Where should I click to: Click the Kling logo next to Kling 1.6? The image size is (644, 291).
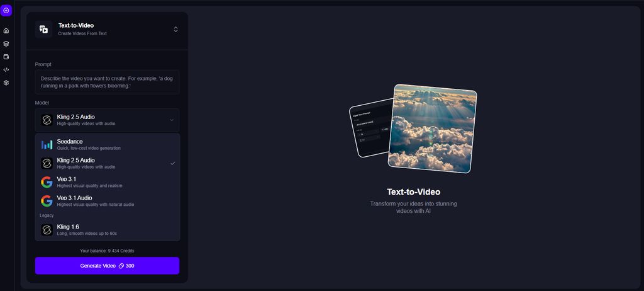point(47,230)
